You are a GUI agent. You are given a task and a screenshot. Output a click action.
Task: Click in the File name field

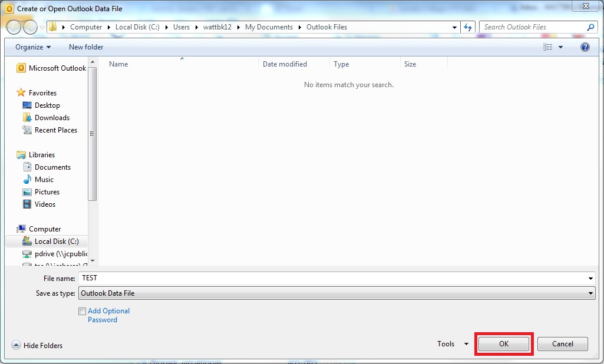[332, 278]
